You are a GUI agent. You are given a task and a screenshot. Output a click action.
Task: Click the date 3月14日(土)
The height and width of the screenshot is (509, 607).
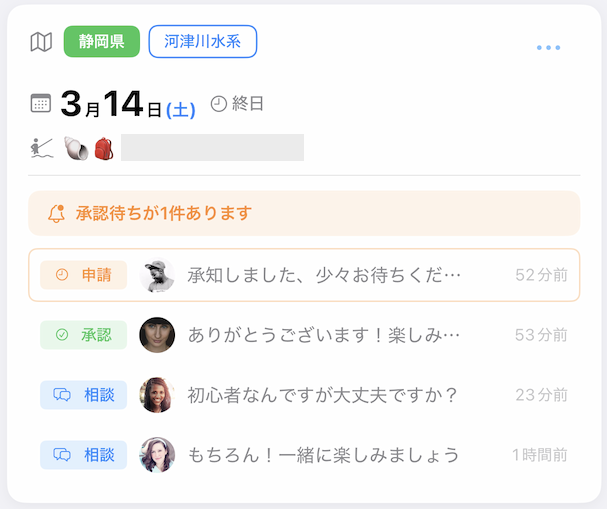(128, 104)
